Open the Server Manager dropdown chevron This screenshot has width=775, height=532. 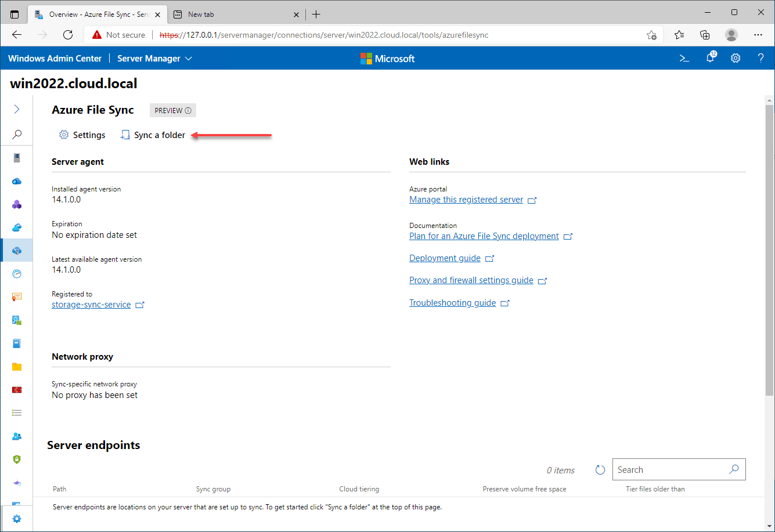coord(188,58)
